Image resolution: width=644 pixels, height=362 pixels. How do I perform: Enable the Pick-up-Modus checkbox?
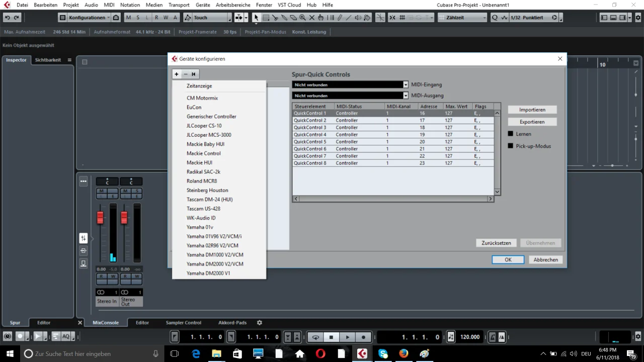coord(510,146)
